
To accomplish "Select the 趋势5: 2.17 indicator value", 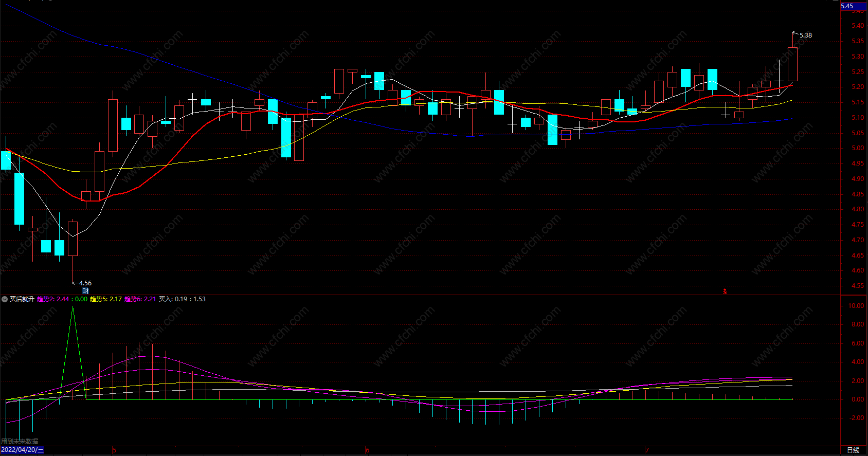I will coord(106,299).
